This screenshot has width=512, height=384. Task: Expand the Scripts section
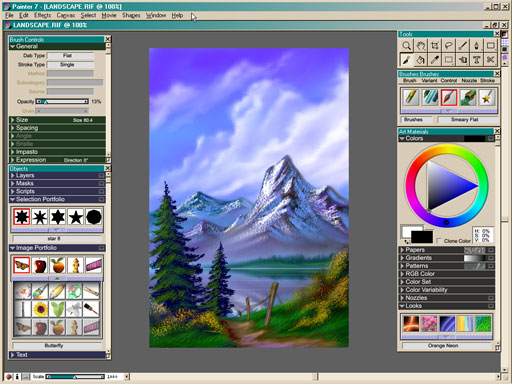click(x=13, y=191)
